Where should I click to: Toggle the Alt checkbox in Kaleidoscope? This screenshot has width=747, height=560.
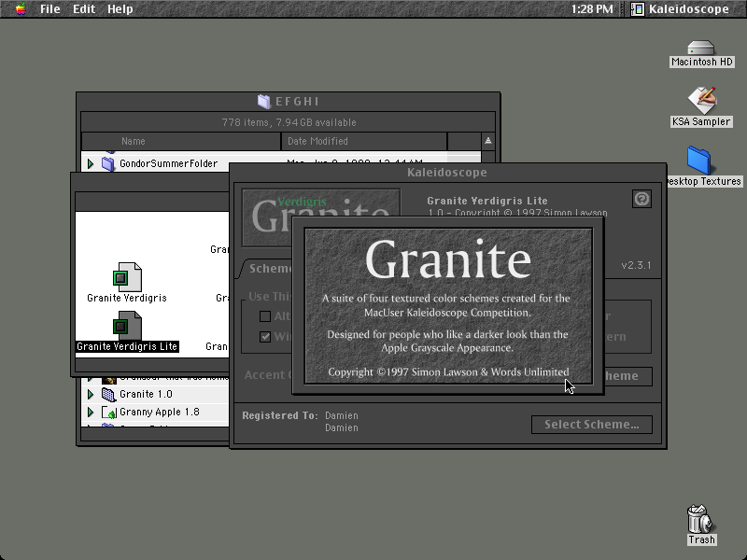[265, 316]
